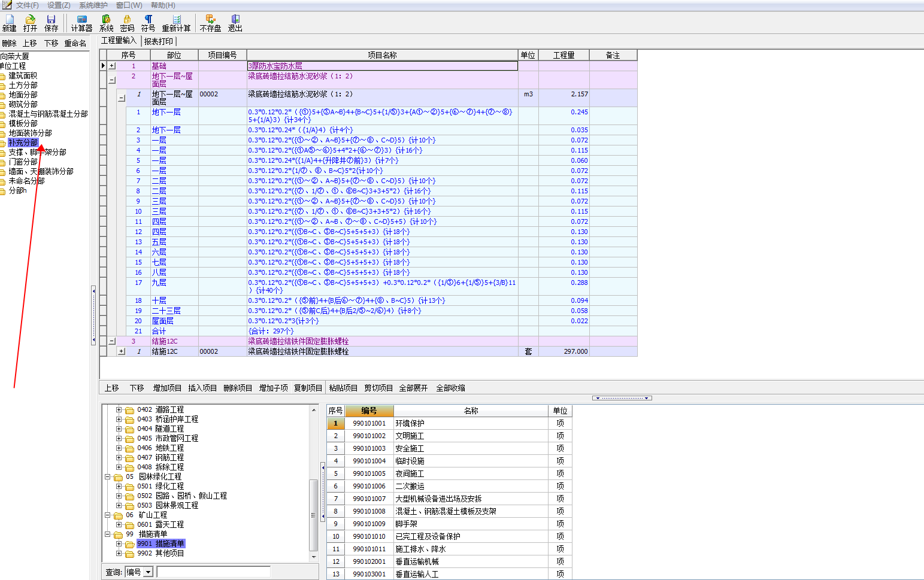Open a file with the 打开 icon
The image size is (924, 580).
(30, 23)
